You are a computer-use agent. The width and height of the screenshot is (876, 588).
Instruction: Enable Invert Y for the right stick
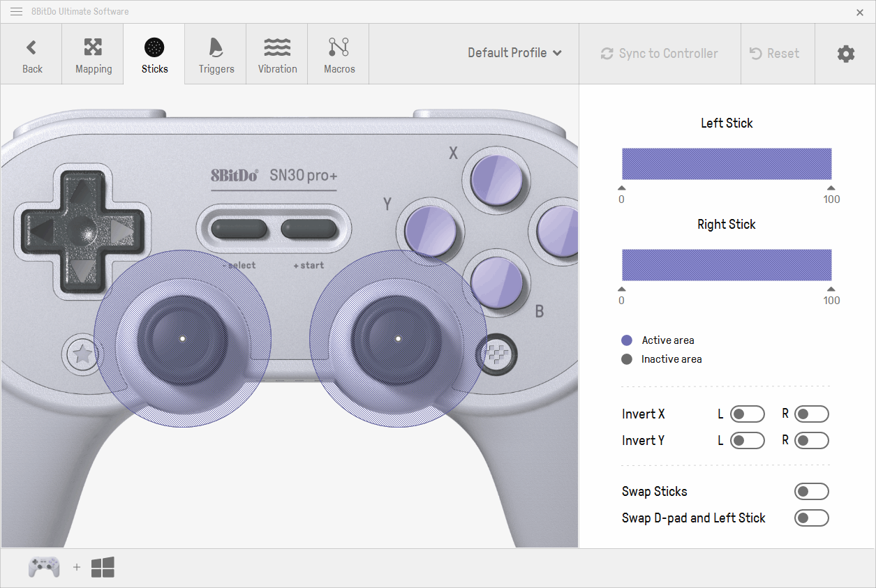tap(812, 441)
